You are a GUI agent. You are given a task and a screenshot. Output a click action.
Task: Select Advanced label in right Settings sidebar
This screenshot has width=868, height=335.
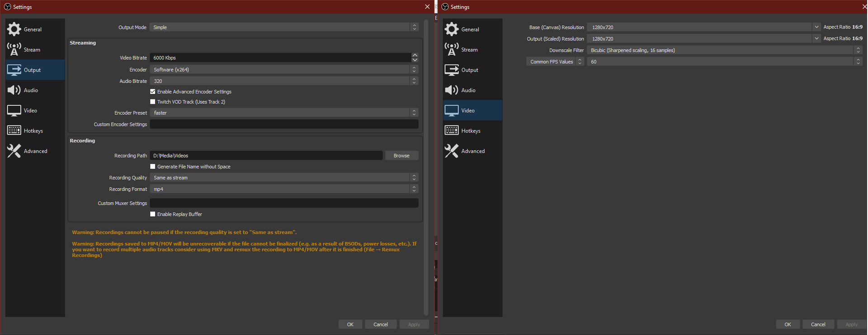tap(473, 151)
